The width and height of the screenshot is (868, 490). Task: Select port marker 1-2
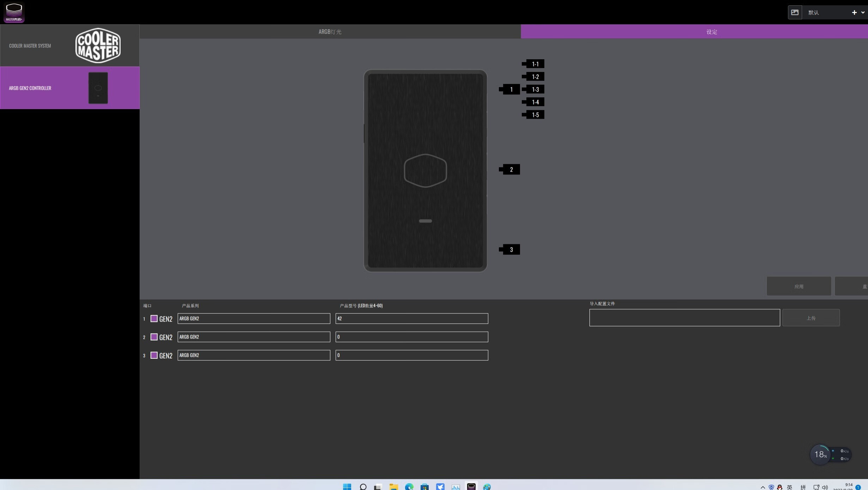pyautogui.click(x=533, y=76)
